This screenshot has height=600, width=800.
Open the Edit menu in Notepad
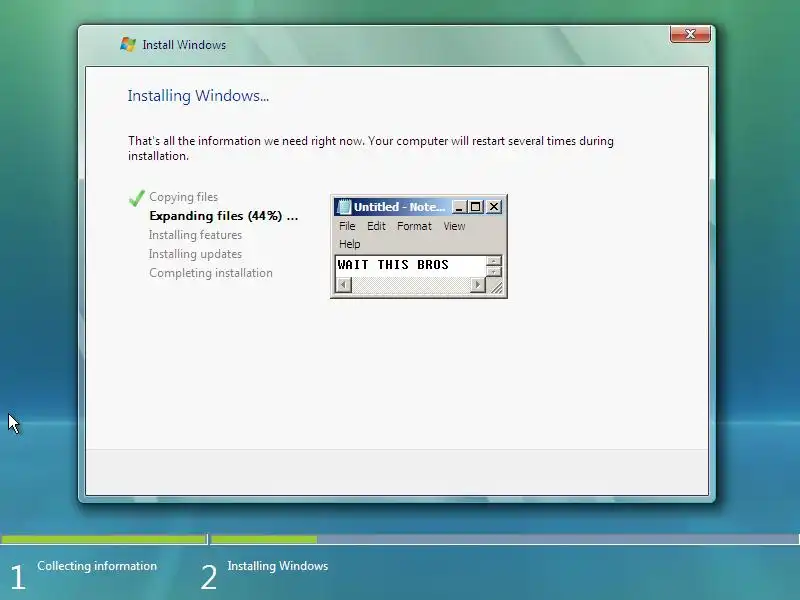click(x=377, y=226)
